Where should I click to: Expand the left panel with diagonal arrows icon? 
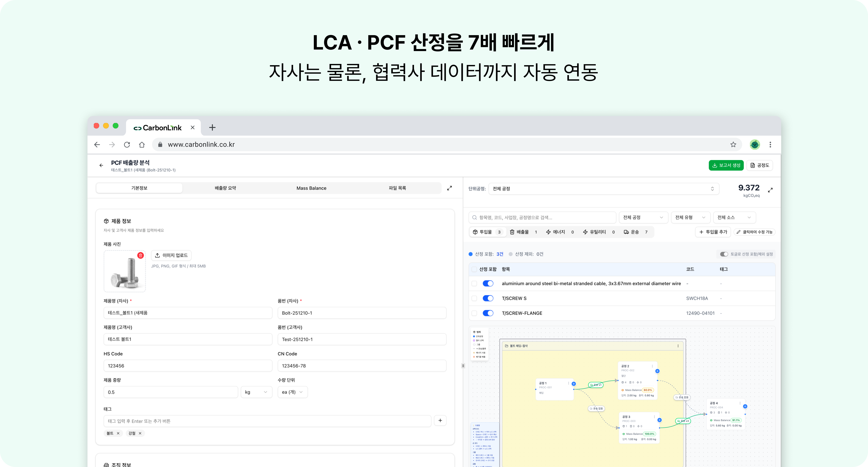tap(449, 188)
